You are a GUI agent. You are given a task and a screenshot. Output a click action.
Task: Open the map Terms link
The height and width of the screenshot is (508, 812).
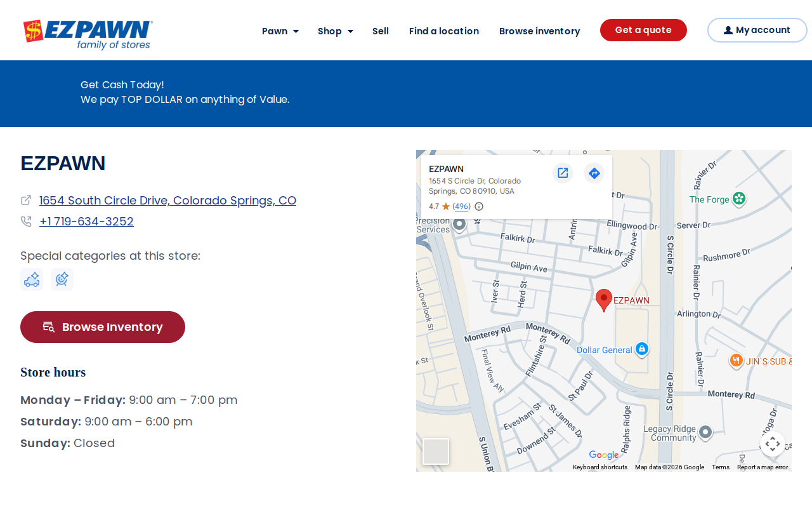pyautogui.click(x=721, y=467)
